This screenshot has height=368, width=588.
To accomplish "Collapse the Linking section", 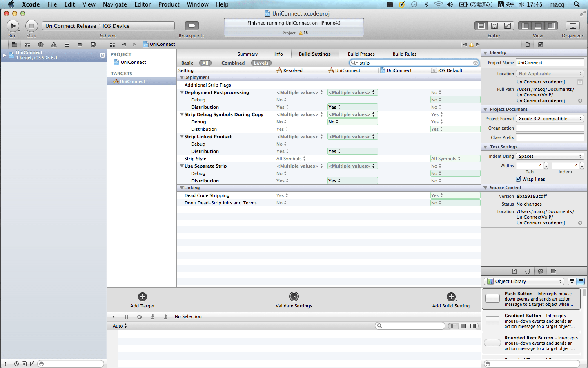I will pos(182,188).
